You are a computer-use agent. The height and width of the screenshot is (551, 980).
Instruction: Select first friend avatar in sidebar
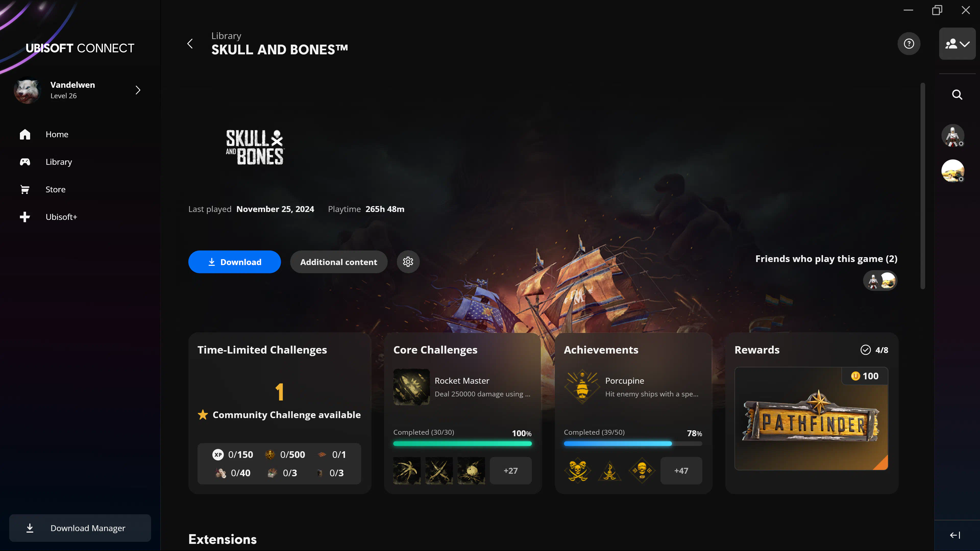click(952, 135)
